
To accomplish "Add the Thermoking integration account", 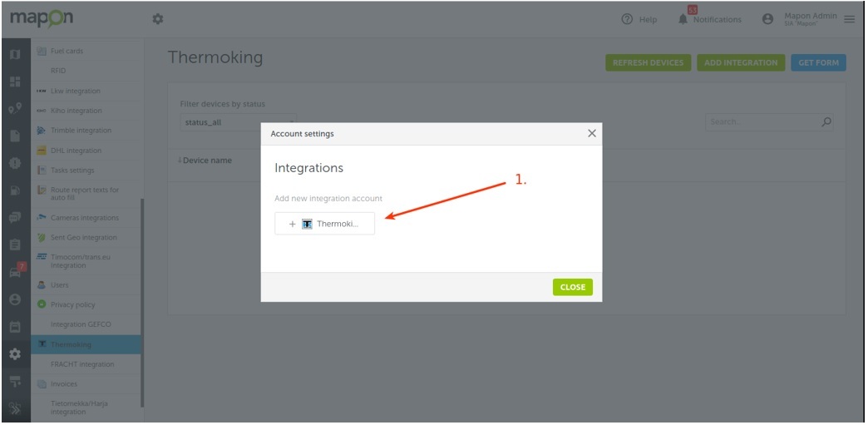I will pos(324,224).
